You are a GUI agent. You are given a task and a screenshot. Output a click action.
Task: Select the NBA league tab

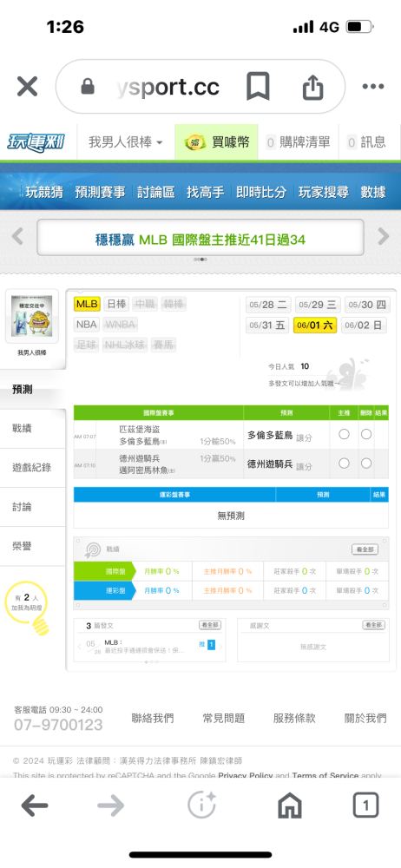pyautogui.click(x=87, y=325)
